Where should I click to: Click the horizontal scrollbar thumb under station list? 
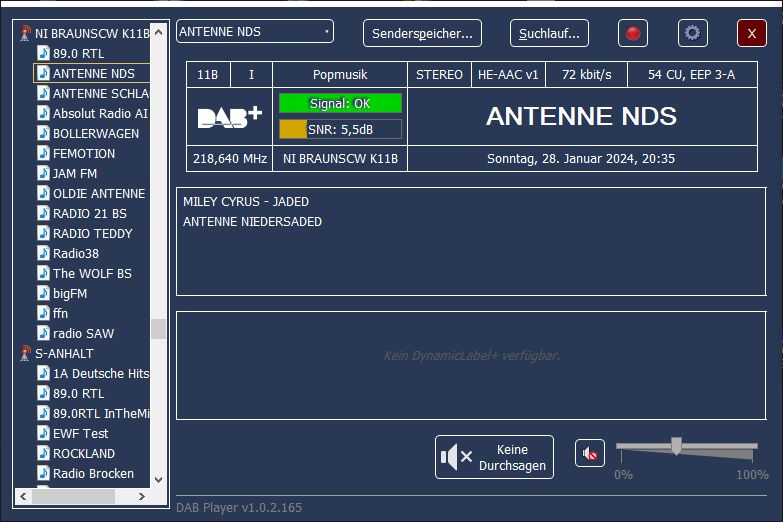point(73,496)
